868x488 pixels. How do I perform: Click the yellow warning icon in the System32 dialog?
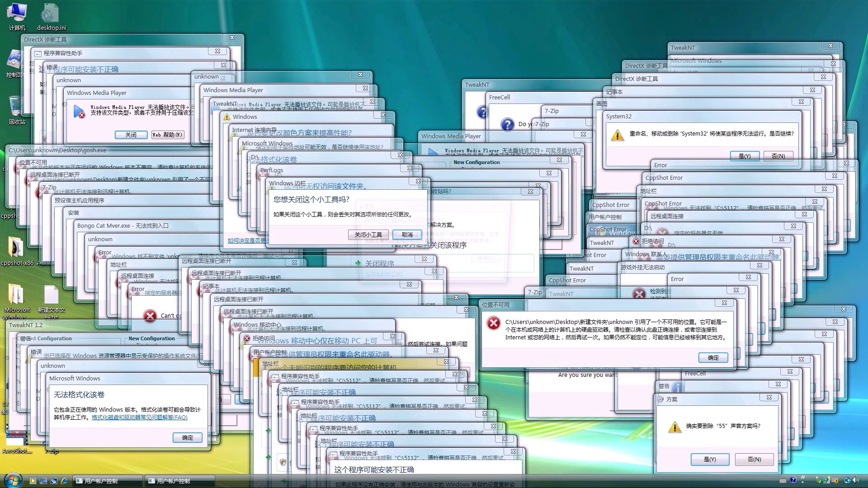[617, 135]
